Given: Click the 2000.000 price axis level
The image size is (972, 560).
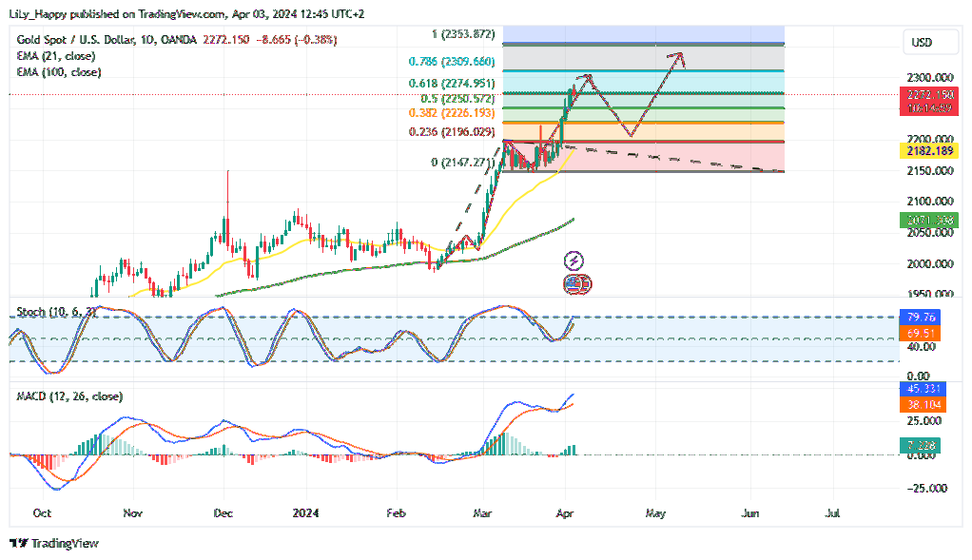Looking at the screenshot, I should 930,264.
